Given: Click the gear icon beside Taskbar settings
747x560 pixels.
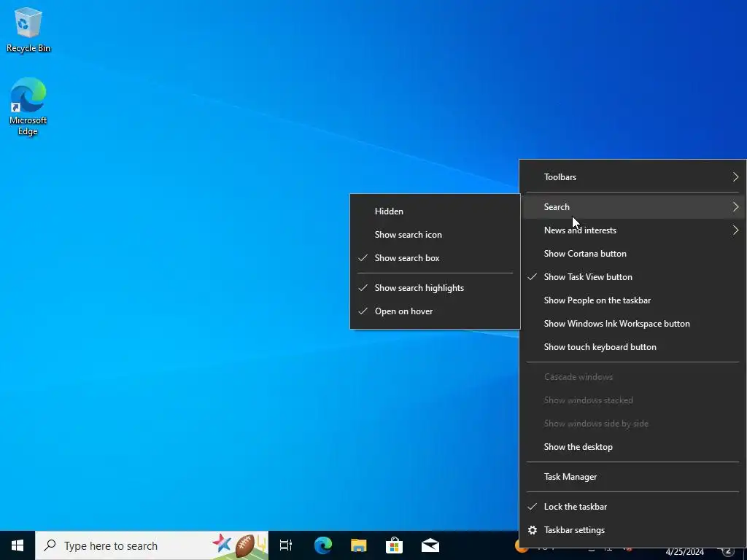Looking at the screenshot, I should [x=533, y=530].
